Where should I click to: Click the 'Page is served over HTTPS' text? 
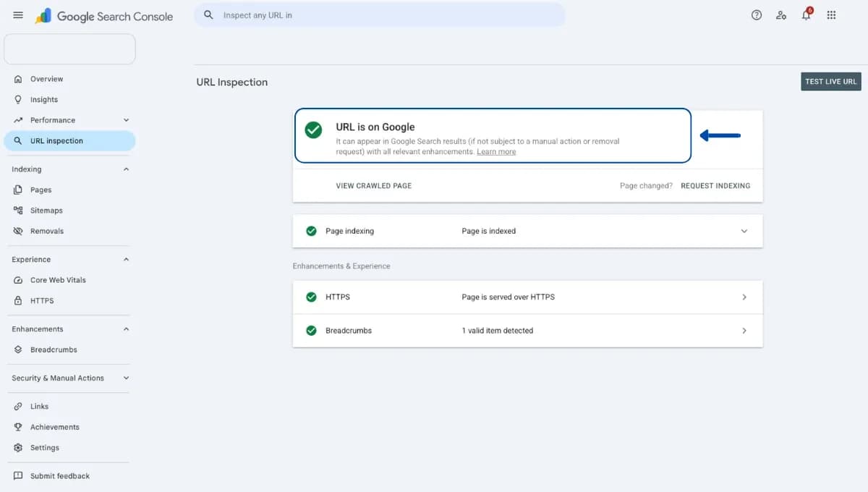point(509,297)
